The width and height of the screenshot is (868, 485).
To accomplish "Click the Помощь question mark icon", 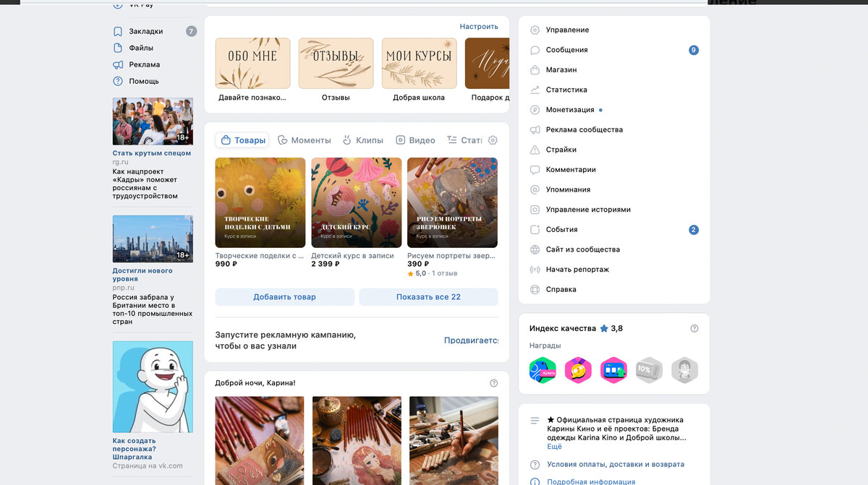I will coord(118,81).
